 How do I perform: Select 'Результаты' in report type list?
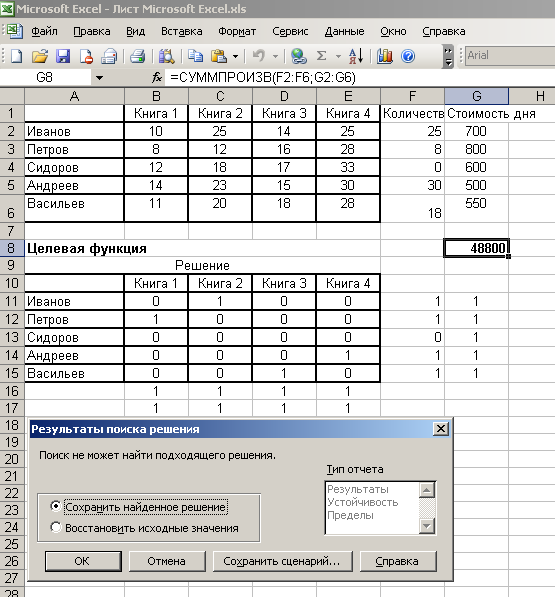pos(358,489)
